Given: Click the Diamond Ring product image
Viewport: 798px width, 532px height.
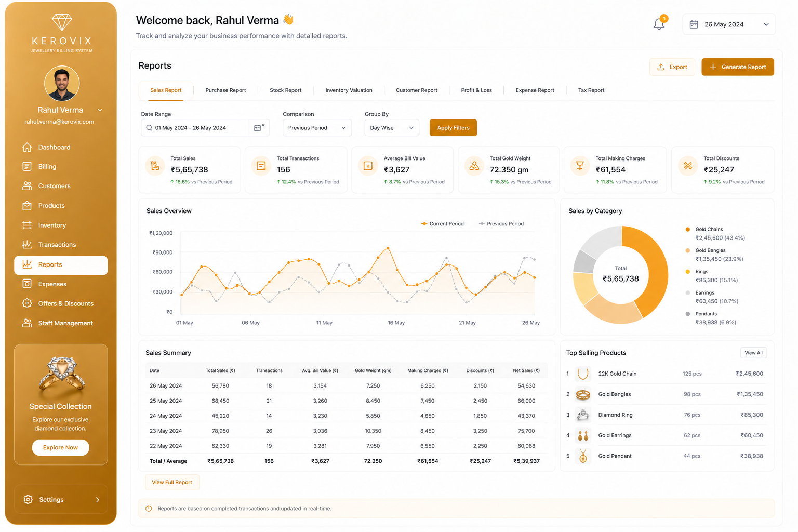Looking at the screenshot, I should pos(583,415).
